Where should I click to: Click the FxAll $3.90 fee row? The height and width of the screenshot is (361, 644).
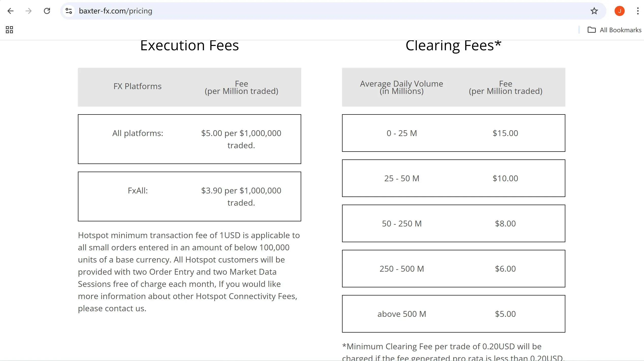[189, 196]
